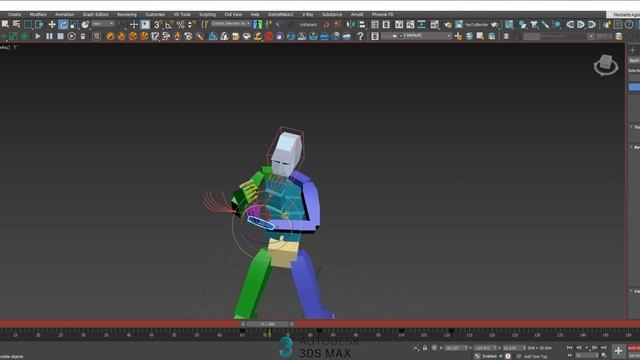This screenshot has width=640, height=360.
Task: Toggle Angle Snap
Action: point(169,24)
